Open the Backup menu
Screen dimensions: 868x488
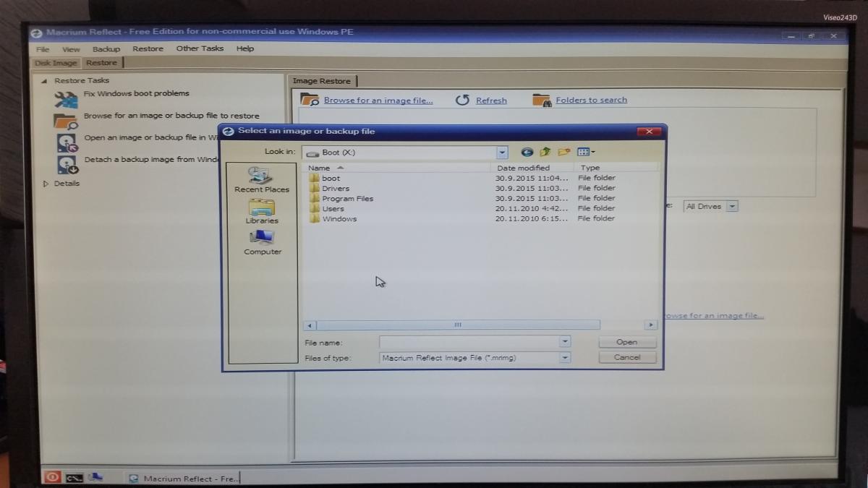pyautogui.click(x=106, y=49)
